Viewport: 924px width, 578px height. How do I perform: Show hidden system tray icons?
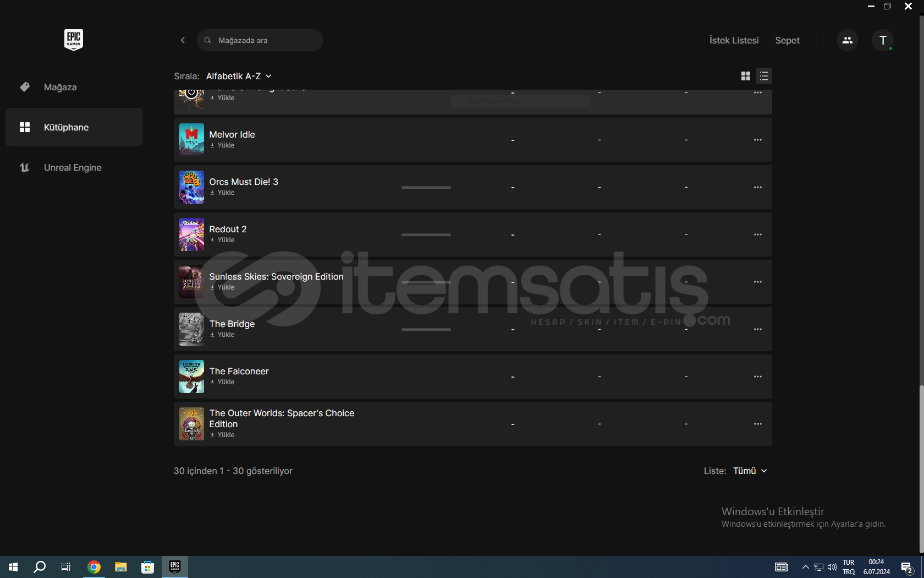pos(805,567)
